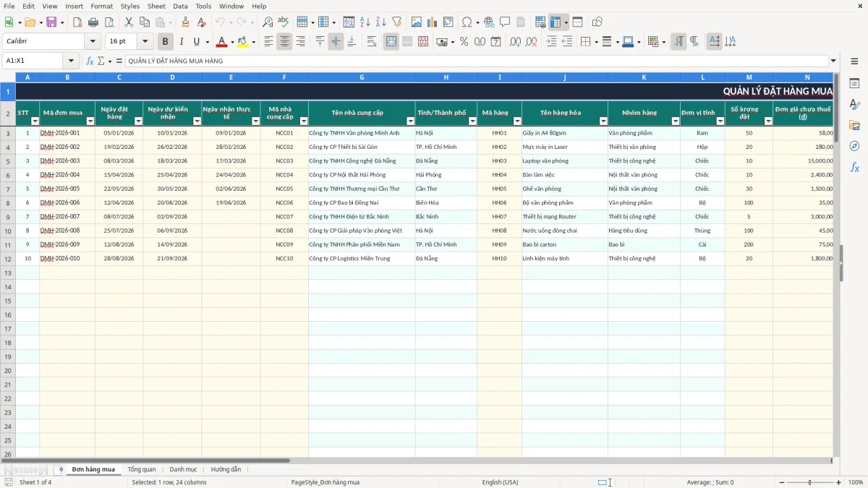The height and width of the screenshot is (488, 868).
Task: Open the sidebar Gallery panel icon
Action: [x=854, y=126]
